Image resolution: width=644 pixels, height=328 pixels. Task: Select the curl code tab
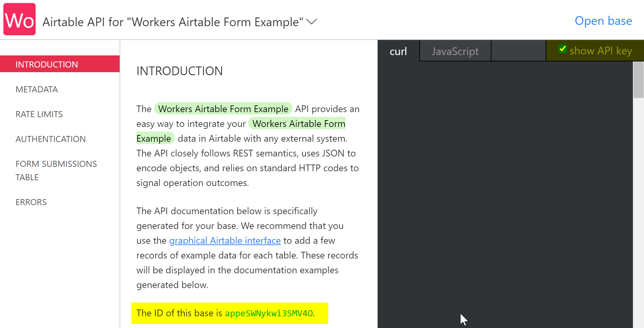click(x=398, y=51)
